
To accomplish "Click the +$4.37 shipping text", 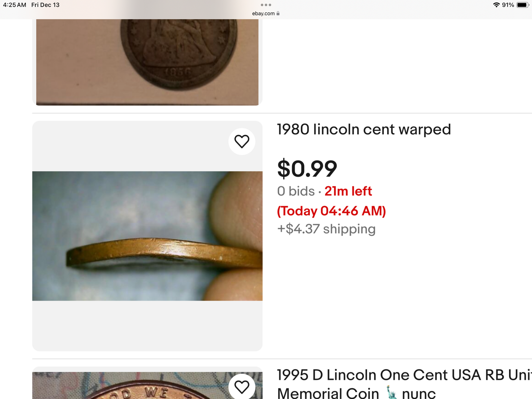I will [326, 229].
